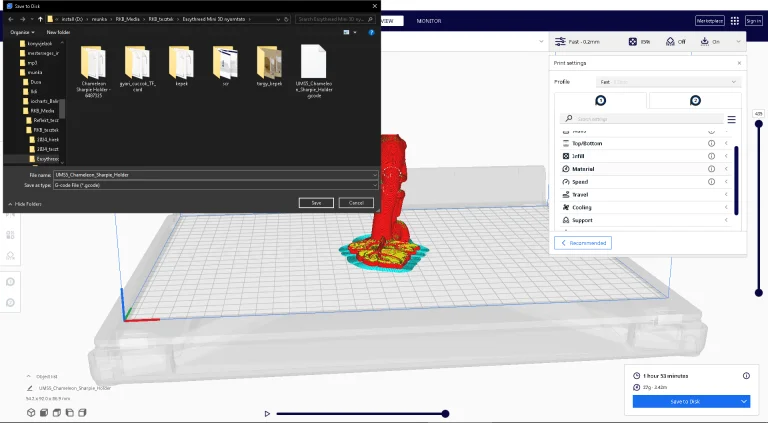Click the layer view vertical slider handle
The height and width of the screenshot is (423, 768).
pyautogui.click(x=758, y=125)
